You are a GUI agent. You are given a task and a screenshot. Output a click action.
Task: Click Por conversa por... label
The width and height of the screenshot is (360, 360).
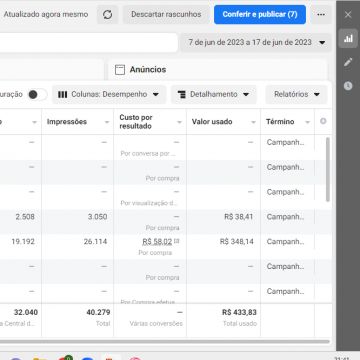pyautogui.click(x=148, y=154)
